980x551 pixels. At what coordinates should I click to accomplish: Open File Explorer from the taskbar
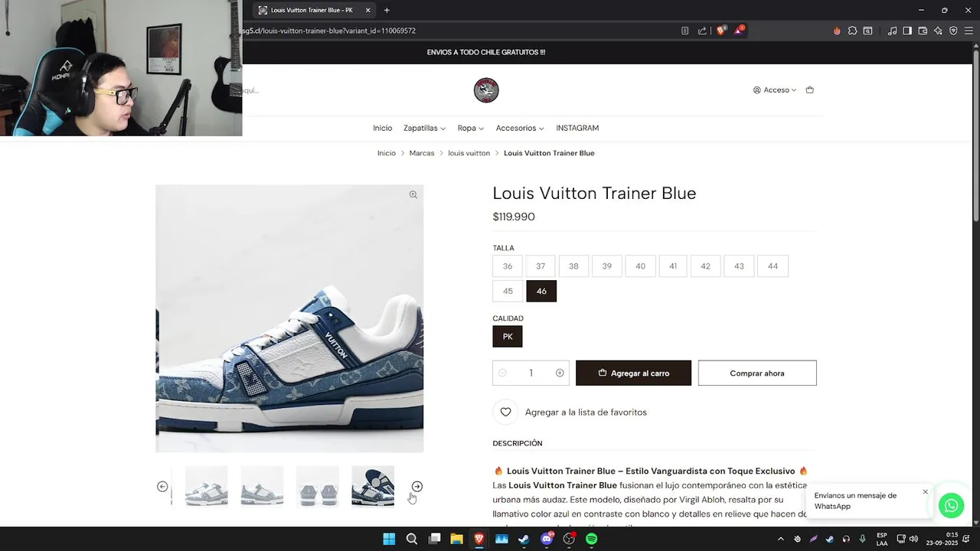pos(456,539)
